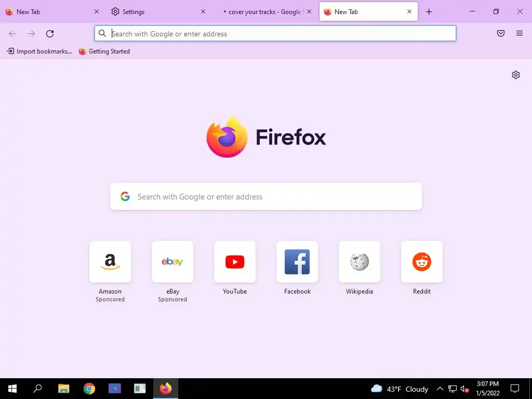Screen dimensions: 532x399
Task: Open the Windows notification center
Action: tap(515, 389)
